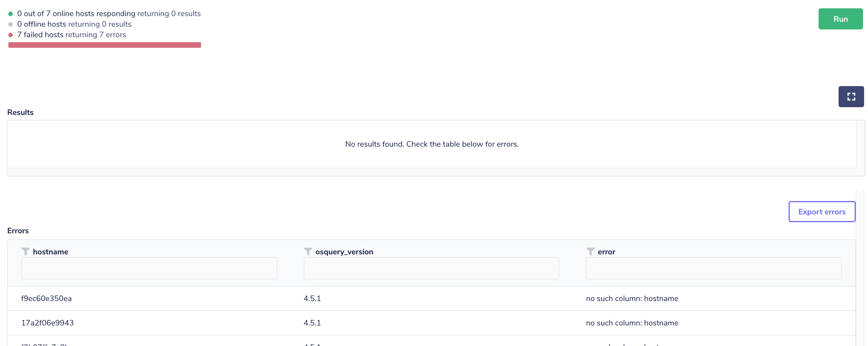Select the 17a2f06e9943 error row
868x346 pixels.
(x=47, y=322)
